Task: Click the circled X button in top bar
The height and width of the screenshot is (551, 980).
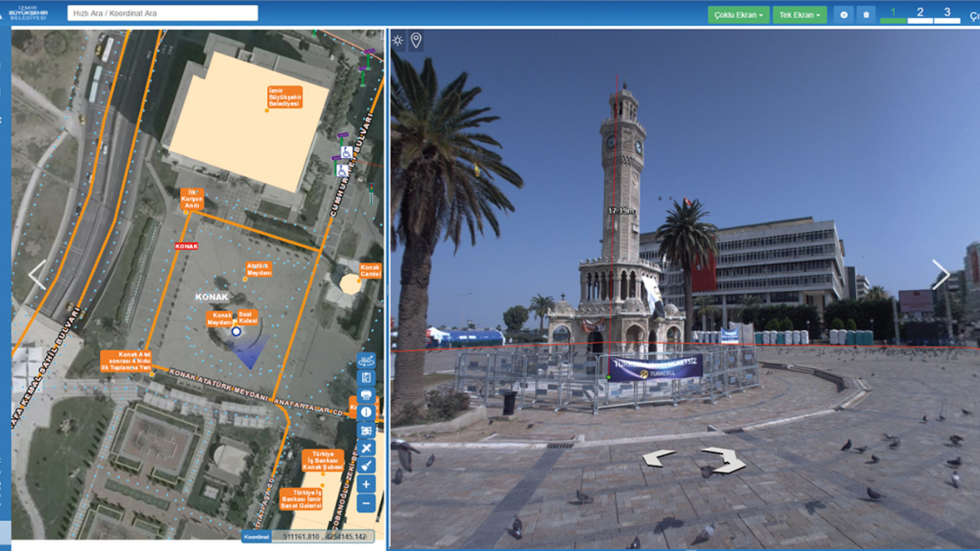Action: click(843, 14)
